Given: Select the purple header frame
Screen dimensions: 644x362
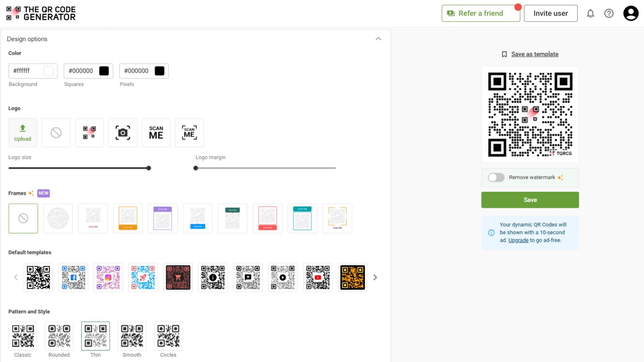Looking at the screenshot, I should [x=163, y=219].
